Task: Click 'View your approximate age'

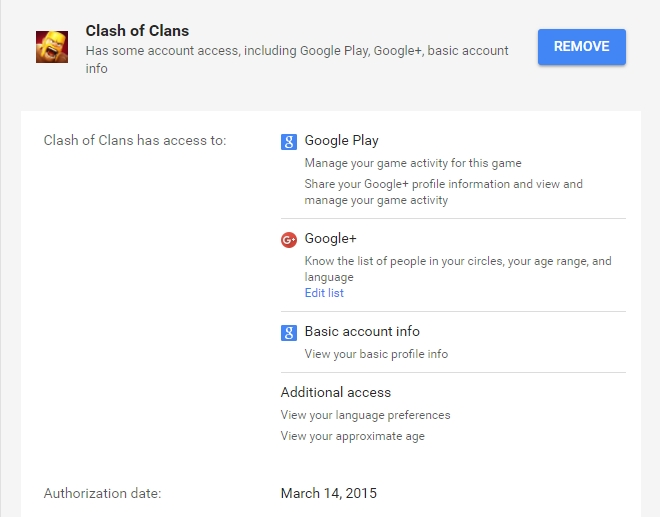Action: coord(353,436)
